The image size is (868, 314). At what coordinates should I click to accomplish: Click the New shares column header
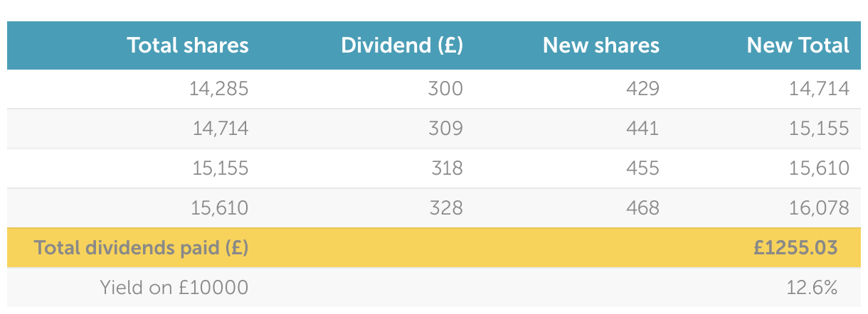click(600, 45)
